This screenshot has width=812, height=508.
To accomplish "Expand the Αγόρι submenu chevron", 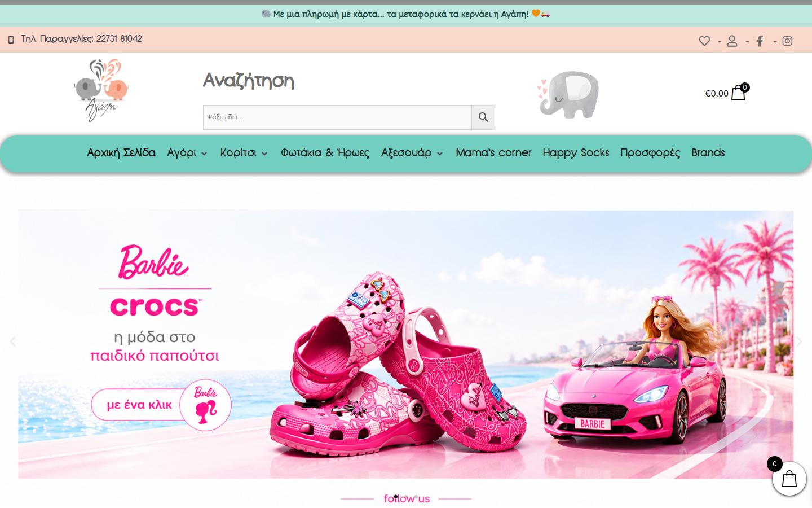I will tap(204, 154).
